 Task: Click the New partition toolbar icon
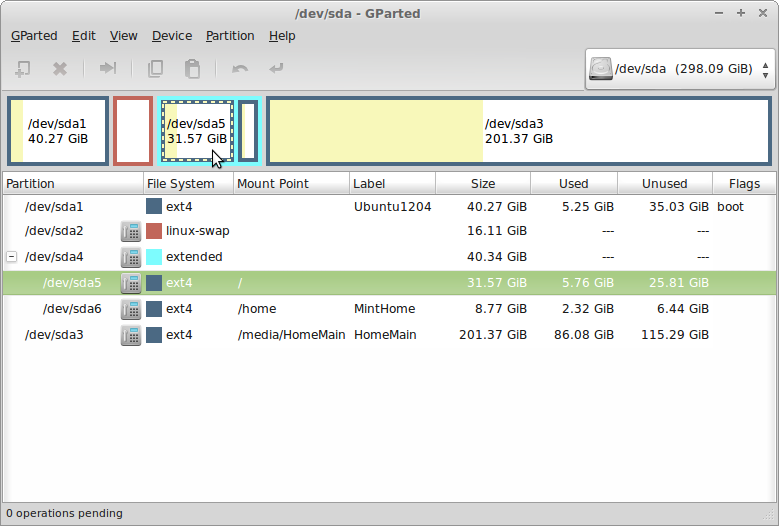click(23, 69)
